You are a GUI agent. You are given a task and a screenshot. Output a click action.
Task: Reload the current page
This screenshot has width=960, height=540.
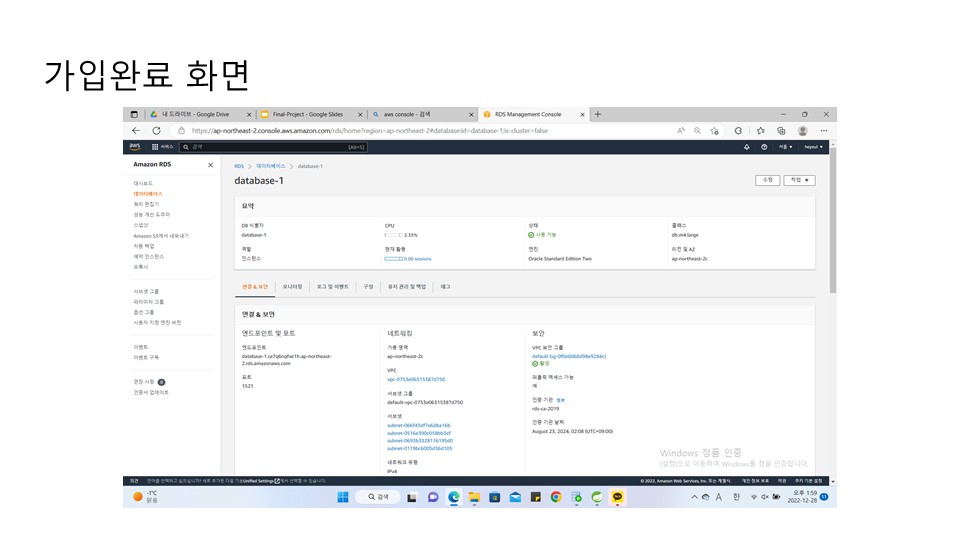coord(157,130)
